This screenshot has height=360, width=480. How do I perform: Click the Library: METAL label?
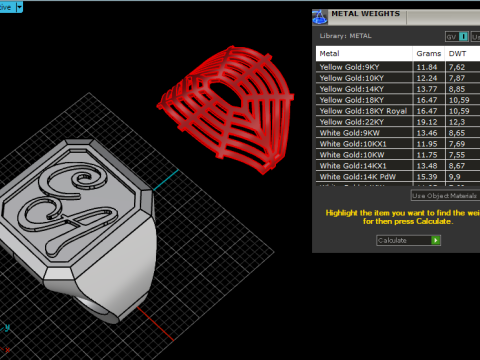tap(345, 36)
